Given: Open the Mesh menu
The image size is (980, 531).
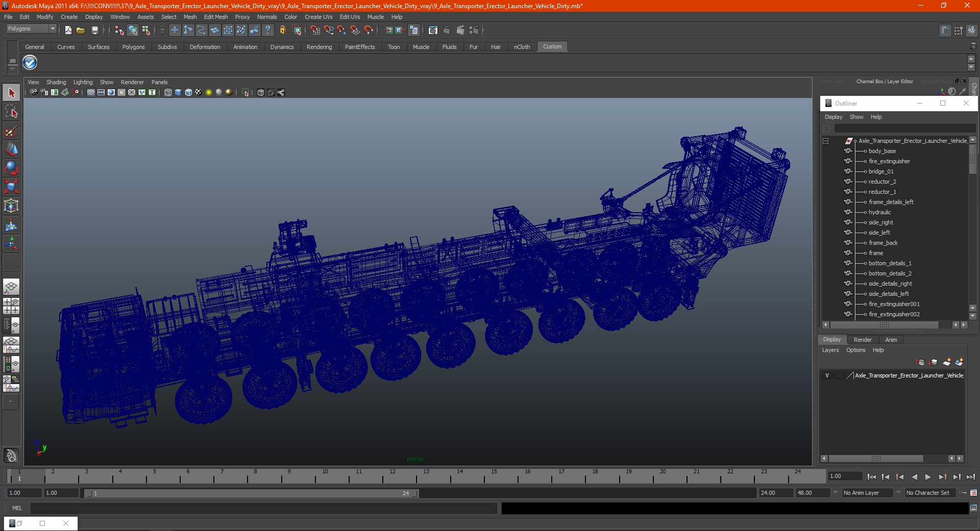Looking at the screenshot, I should tap(190, 17).
